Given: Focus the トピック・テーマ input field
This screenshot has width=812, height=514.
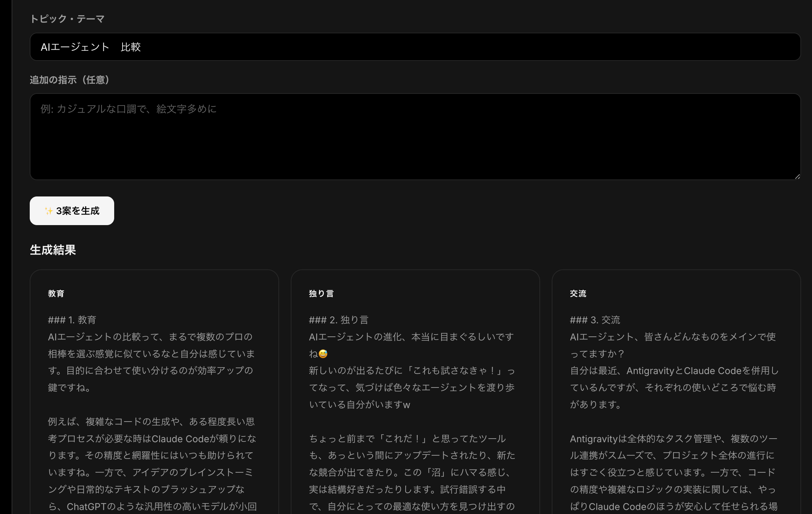Looking at the screenshot, I should (415, 47).
